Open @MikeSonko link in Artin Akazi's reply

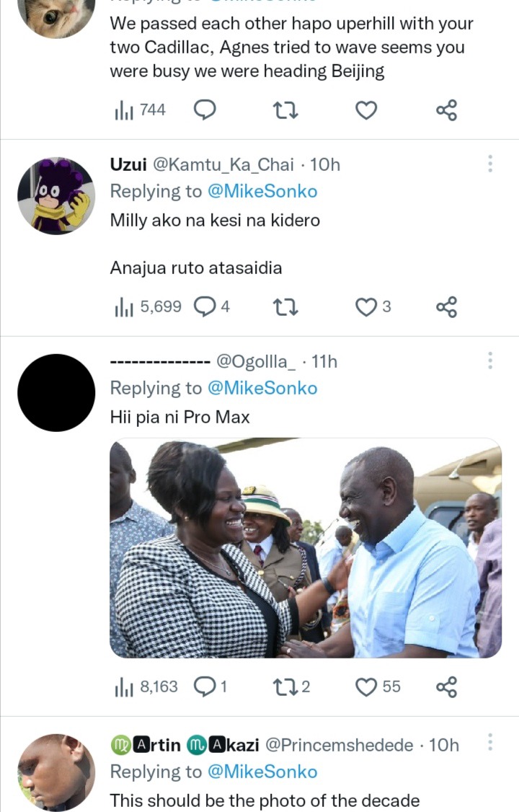click(x=262, y=772)
